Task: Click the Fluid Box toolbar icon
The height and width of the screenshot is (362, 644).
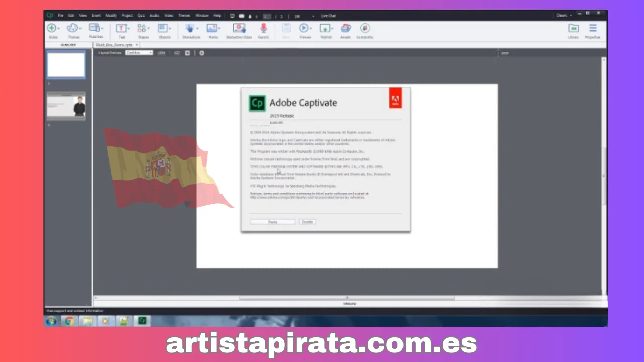Action: click(94, 28)
